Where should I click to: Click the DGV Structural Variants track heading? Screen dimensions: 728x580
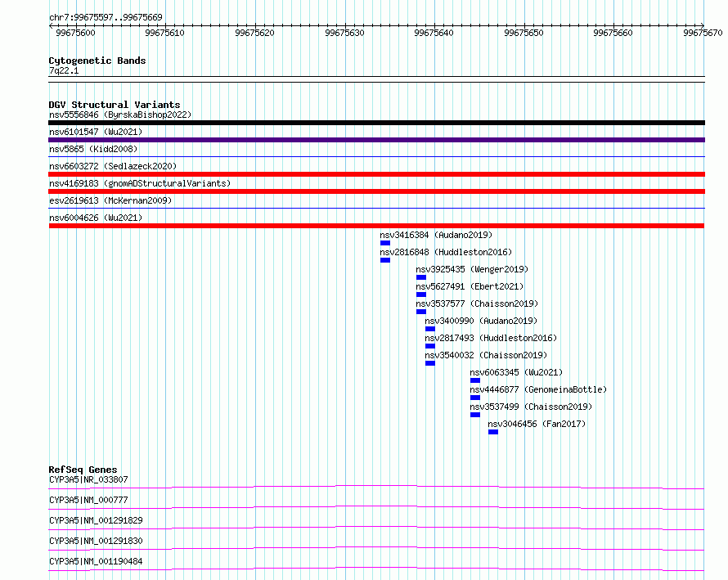(115, 105)
